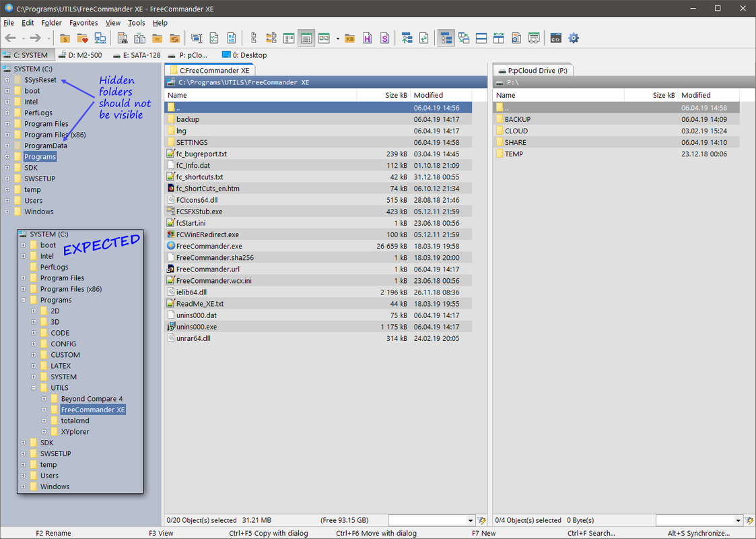Expand the ProgramData tree node
756x539 pixels.
point(7,146)
